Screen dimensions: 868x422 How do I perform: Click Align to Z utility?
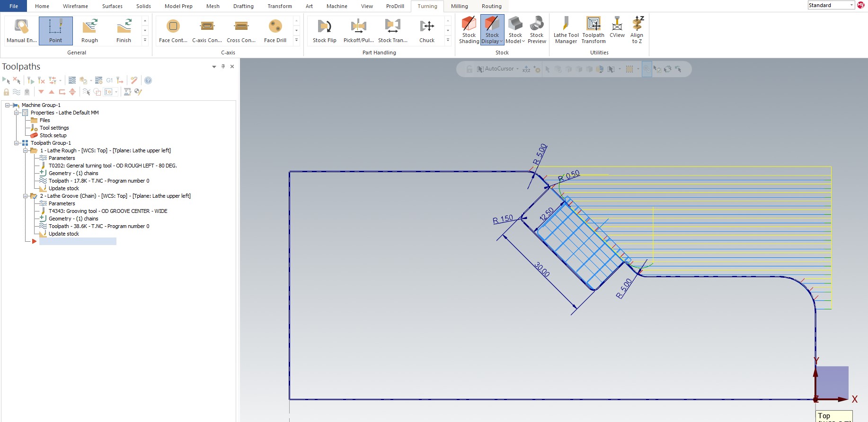[x=637, y=30]
